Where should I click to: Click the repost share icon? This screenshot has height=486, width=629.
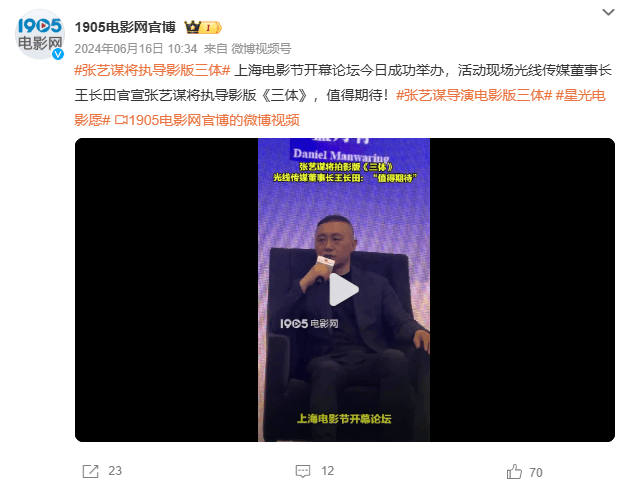click(x=90, y=471)
